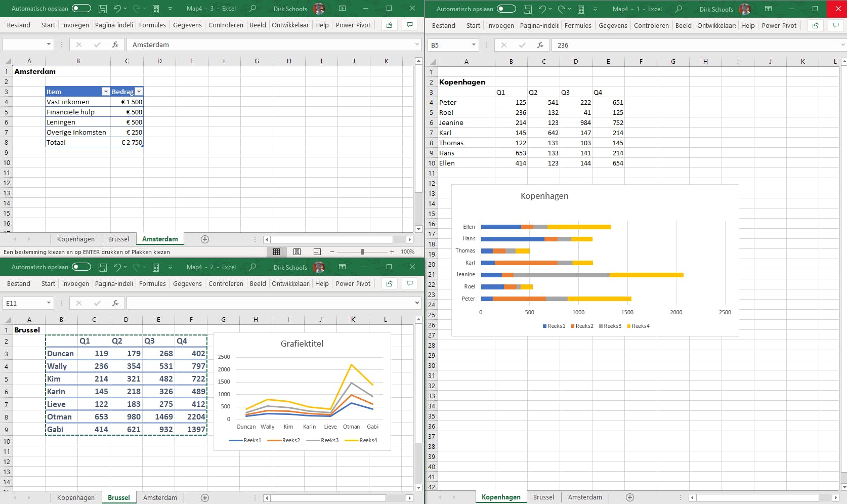Open Bestand menu in Map4 - 1
Viewport: 847px width, 504px height.
pos(444,25)
